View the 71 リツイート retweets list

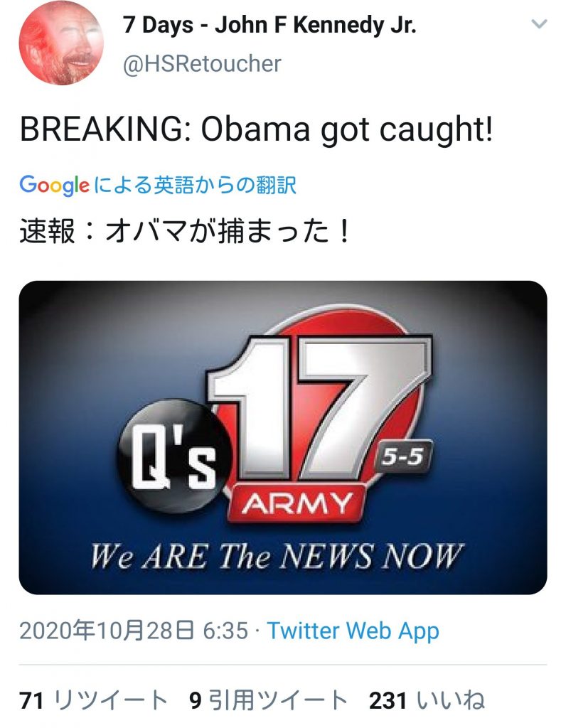click(94, 700)
